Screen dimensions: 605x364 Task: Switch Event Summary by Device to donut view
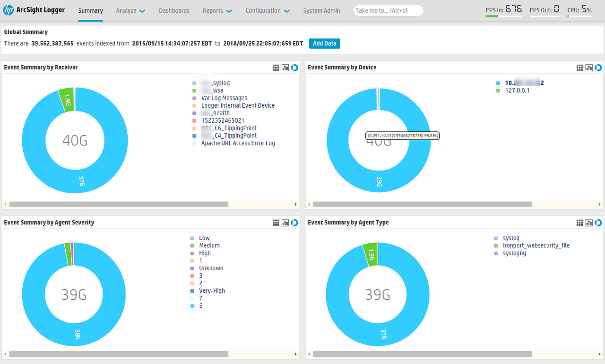598,68
